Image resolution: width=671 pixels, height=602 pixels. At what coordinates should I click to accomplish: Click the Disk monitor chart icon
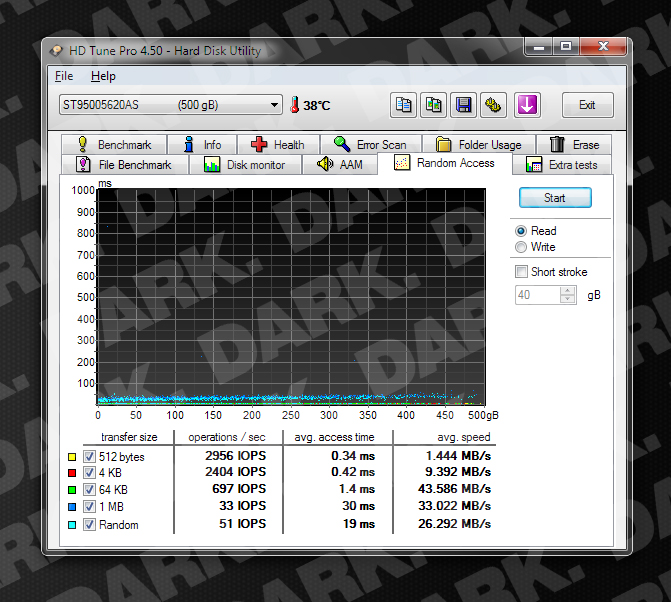pyautogui.click(x=212, y=165)
